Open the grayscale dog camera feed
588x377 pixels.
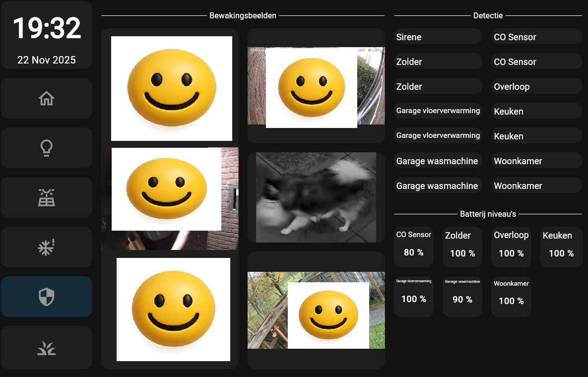[316, 197]
